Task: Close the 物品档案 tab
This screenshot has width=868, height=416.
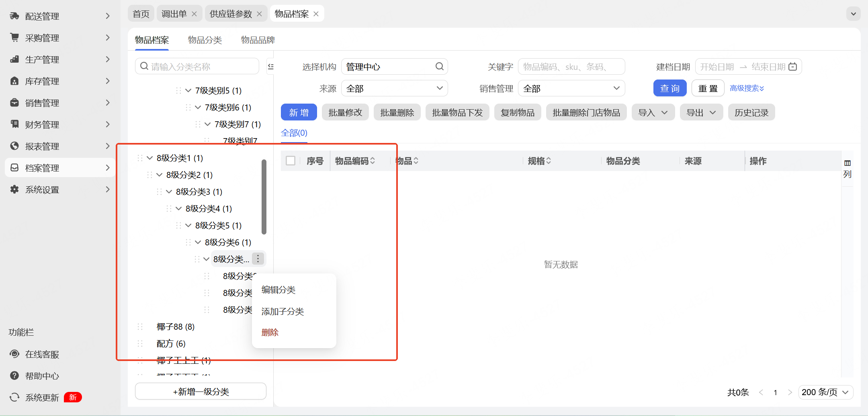Action: tap(316, 14)
